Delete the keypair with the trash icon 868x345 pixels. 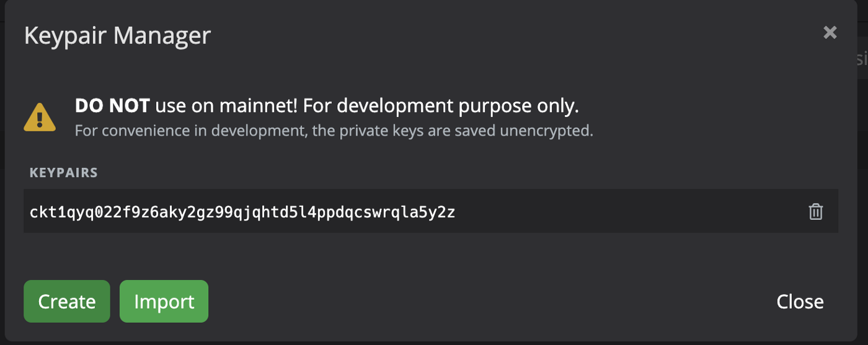(815, 212)
